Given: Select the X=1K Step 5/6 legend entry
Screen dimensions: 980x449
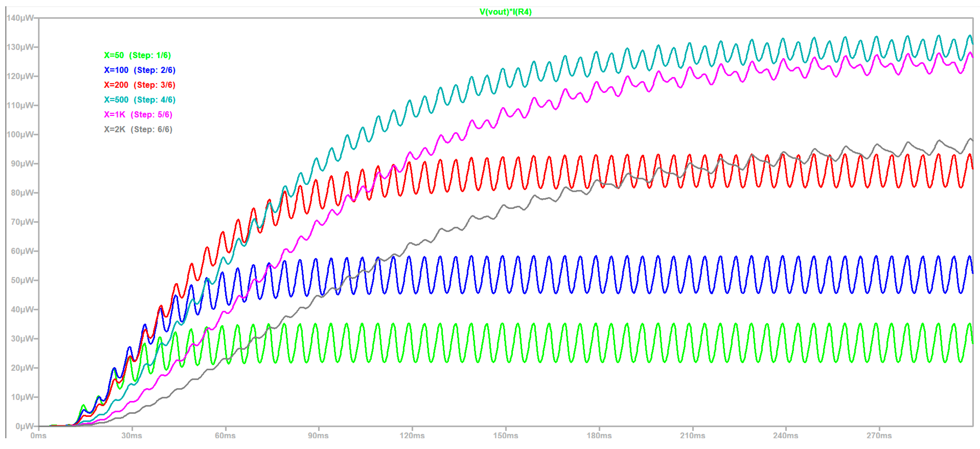Looking at the screenshot, I should point(138,115).
